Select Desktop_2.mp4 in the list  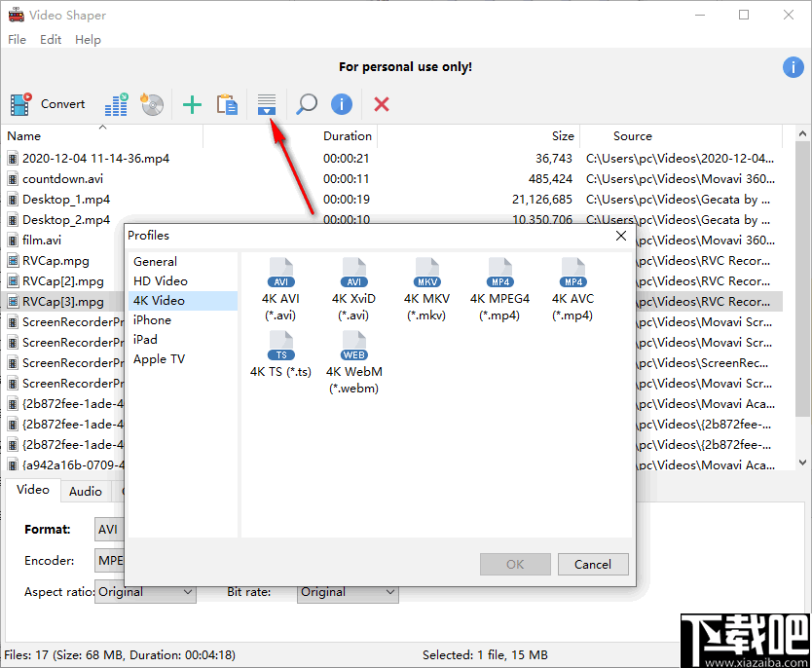pyautogui.click(x=66, y=220)
